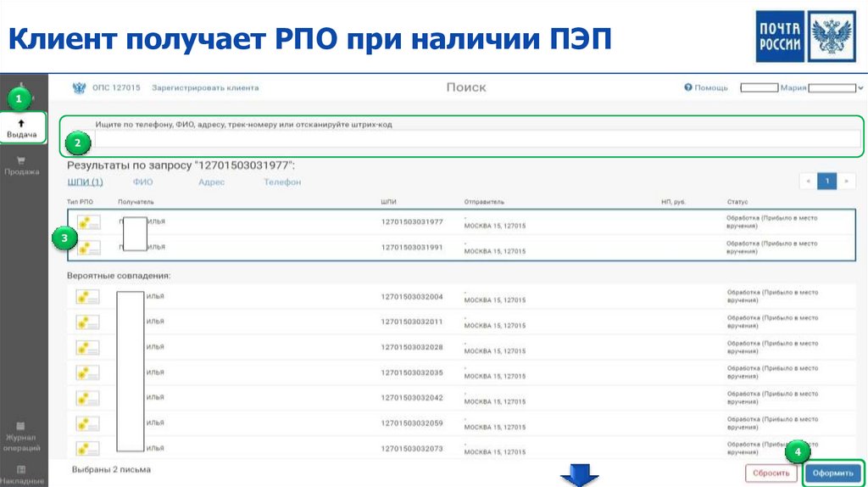Image resolution: width=868 pixels, height=487 pixels.
Task: Click the Сбросить button
Action: click(771, 473)
